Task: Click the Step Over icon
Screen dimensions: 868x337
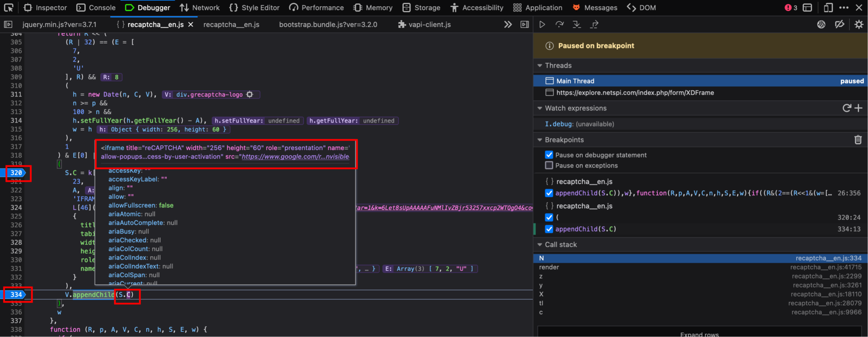Action: point(559,25)
